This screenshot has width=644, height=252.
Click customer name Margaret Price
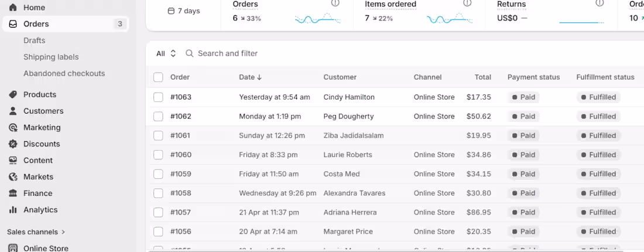pyautogui.click(x=348, y=231)
